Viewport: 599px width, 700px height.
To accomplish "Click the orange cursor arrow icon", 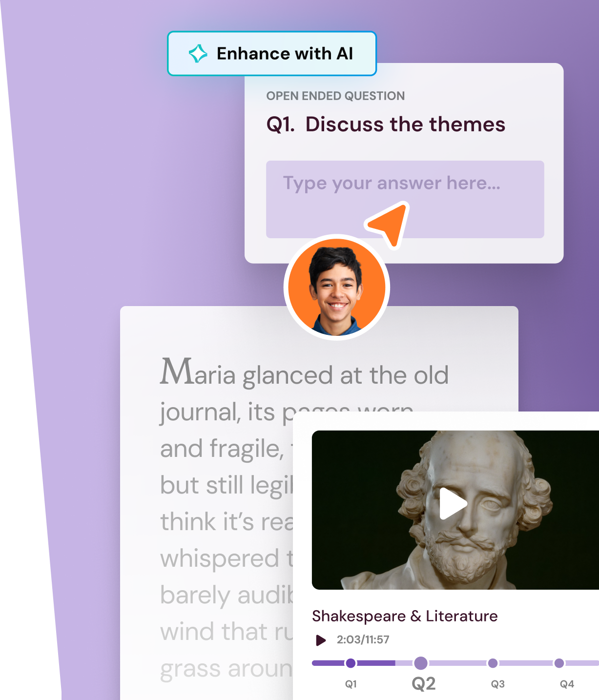I will pyautogui.click(x=388, y=225).
